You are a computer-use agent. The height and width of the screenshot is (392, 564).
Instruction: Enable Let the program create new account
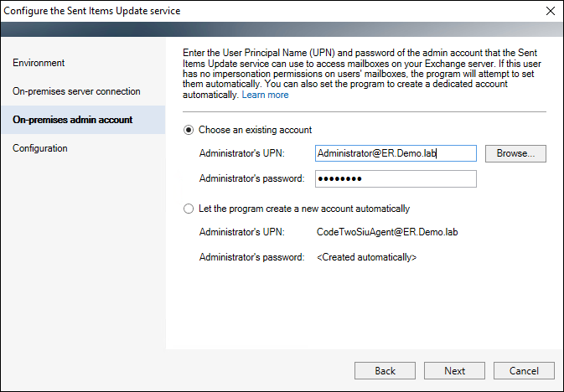pyautogui.click(x=189, y=209)
